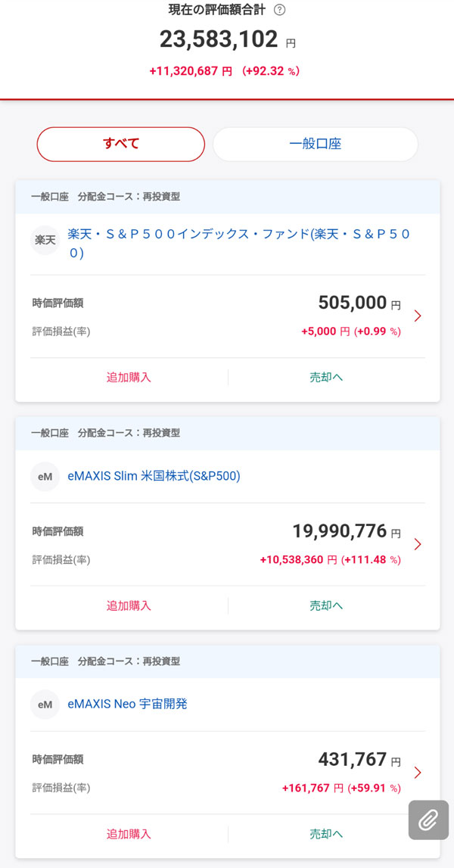Screen dimensions: 454x868
Task: Select the すべて tab
Action: tap(121, 144)
